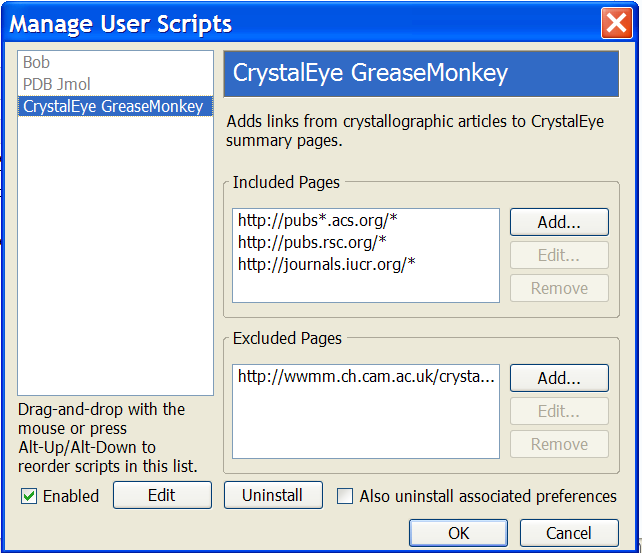
Task: Click Edit button under Included Pages
Action: point(559,255)
